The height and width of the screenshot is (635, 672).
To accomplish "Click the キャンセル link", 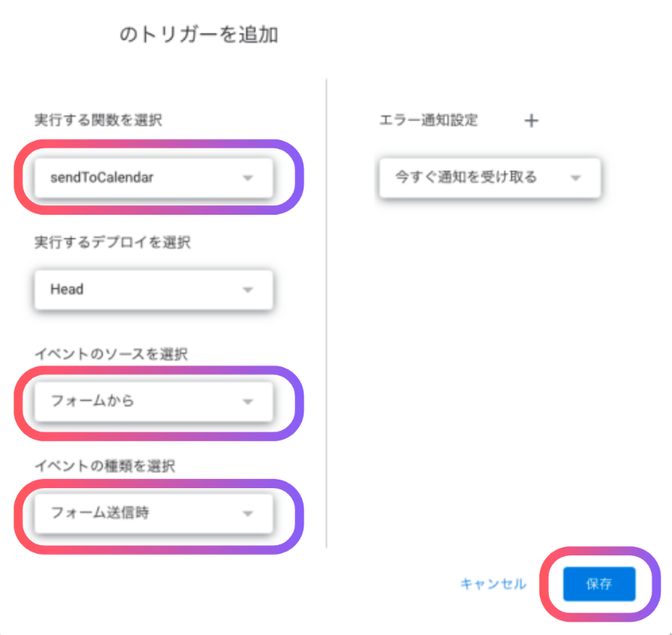I will pos(493,583).
